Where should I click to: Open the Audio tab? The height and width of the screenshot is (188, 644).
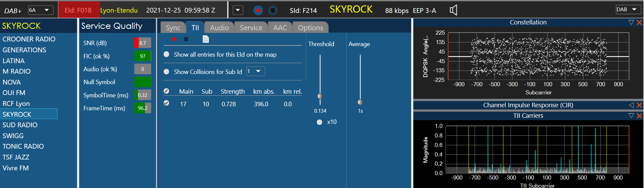point(220,27)
